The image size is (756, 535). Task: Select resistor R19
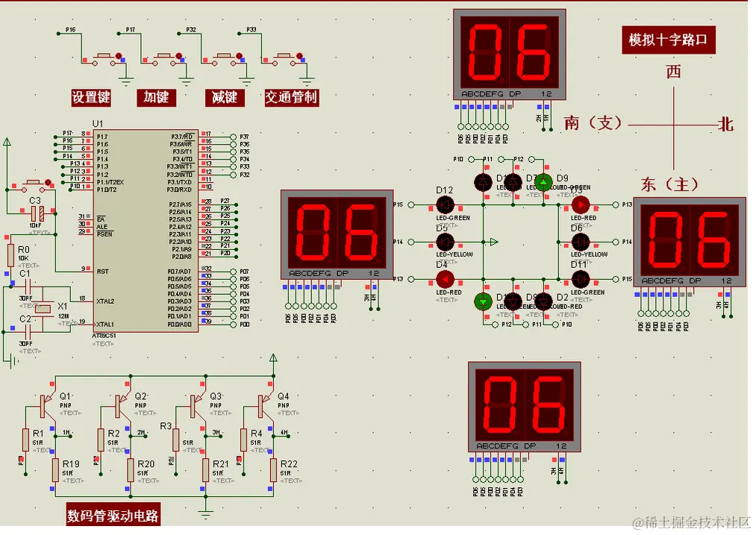[x=55, y=470]
